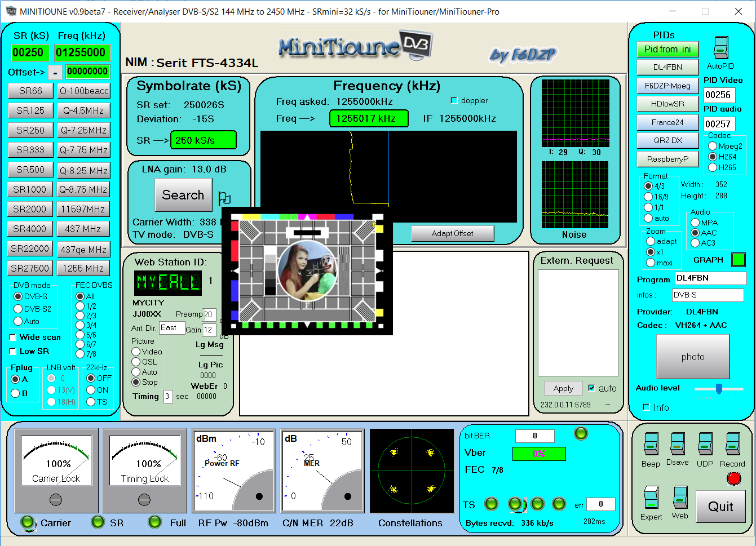
Task: Click the Timing Lock meter adjustment screw
Action: [144, 499]
